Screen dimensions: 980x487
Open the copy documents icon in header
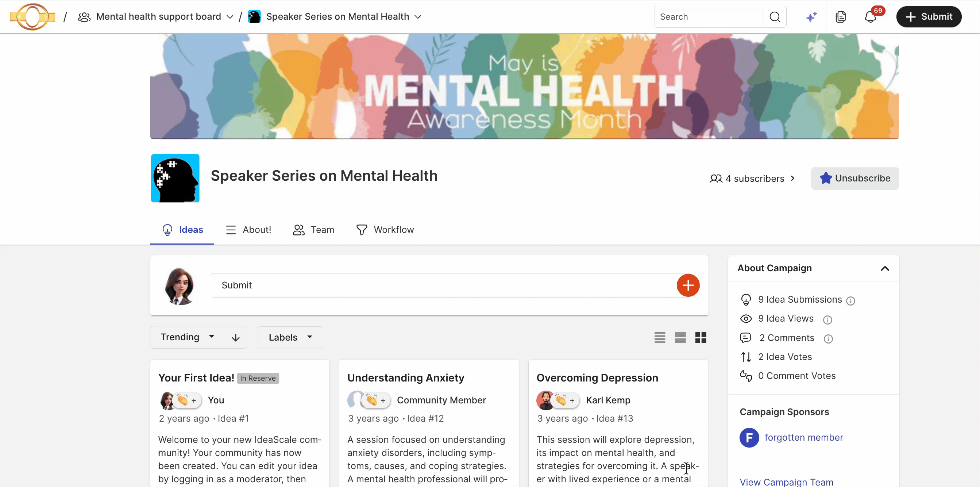pos(841,17)
